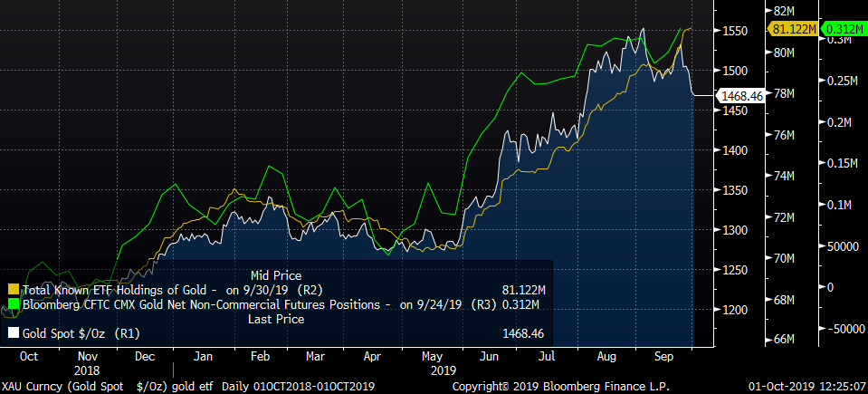Click the yellow ETF Holdings legend swatch
This screenshot has width=868, height=394.
coord(14,289)
